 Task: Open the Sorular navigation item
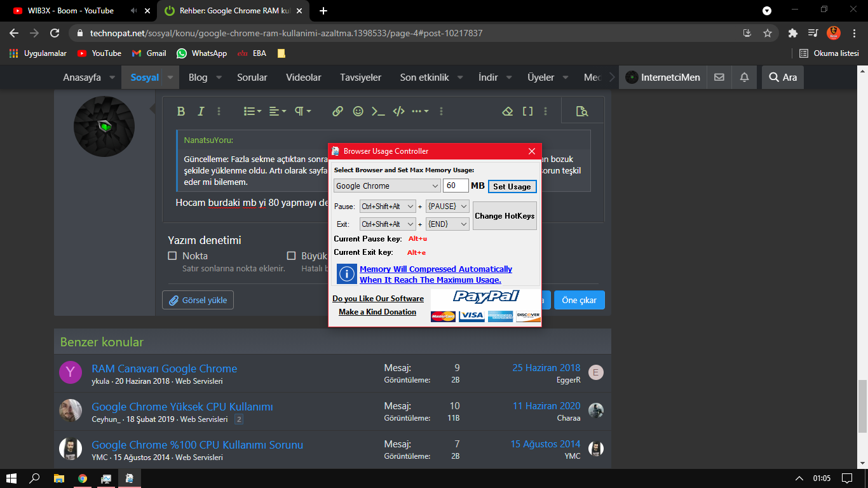click(x=252, y=78)
